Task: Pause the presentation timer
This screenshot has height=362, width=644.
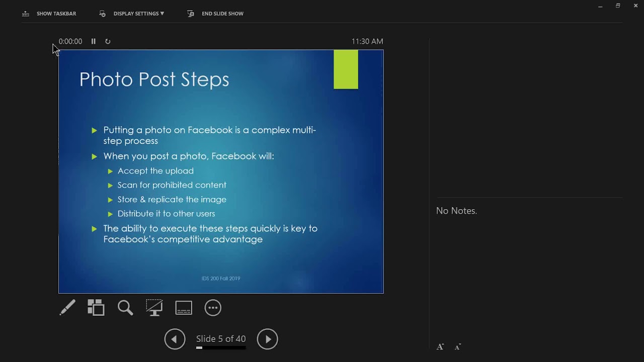Action: coord(93,41)
